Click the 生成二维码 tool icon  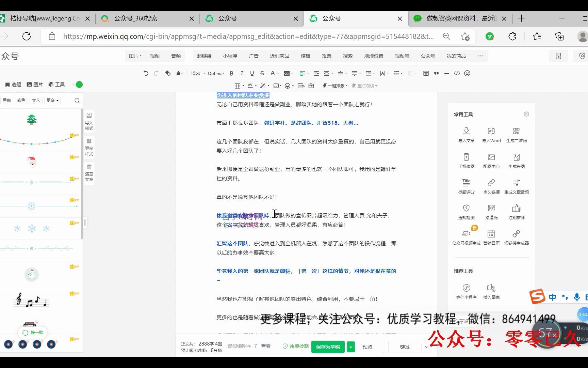pos(517,134)
